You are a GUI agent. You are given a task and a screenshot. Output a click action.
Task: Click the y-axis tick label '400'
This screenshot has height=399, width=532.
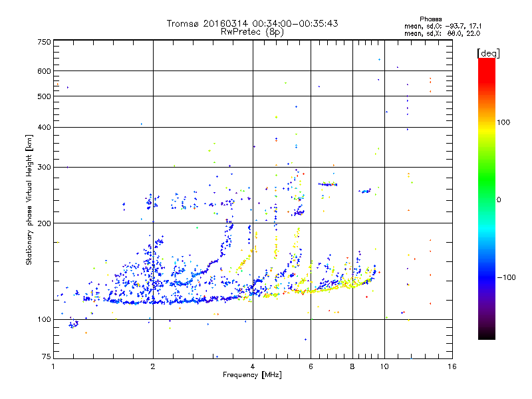click(44, 127)
